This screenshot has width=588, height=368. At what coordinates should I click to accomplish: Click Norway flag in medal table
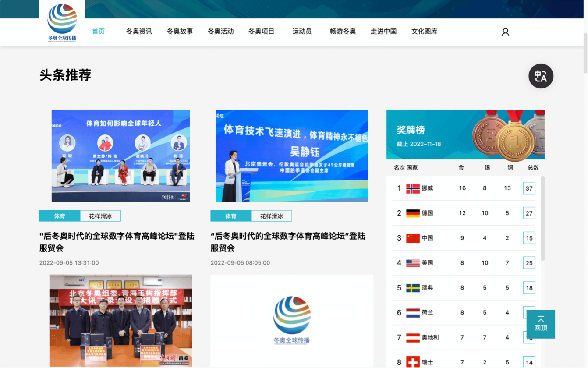413,188
